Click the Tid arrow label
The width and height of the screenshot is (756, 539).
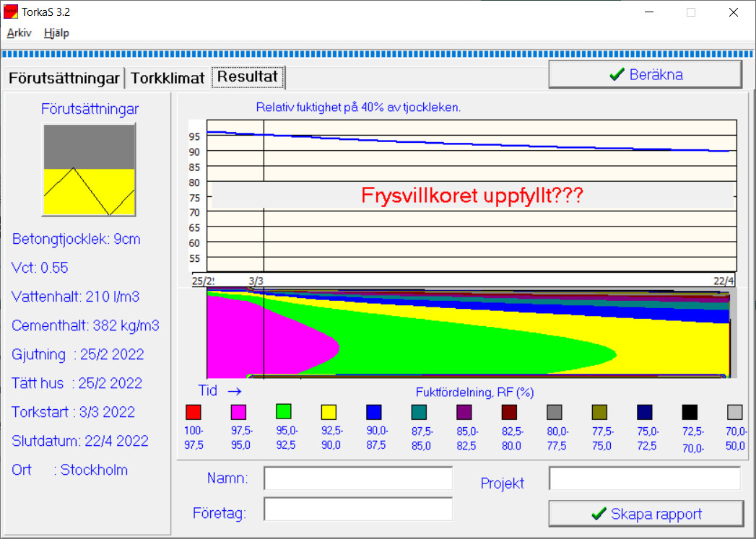click(220, 390)
